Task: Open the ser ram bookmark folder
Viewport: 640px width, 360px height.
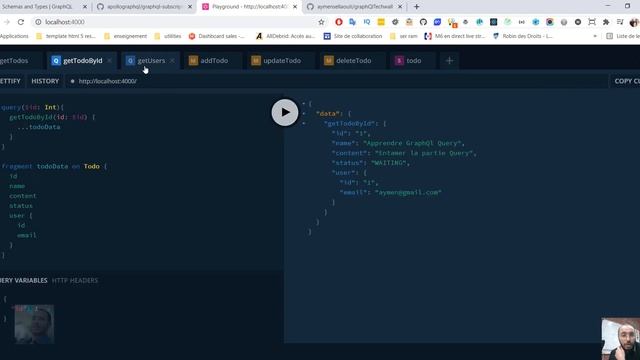Action: click(x=404, y=36)
